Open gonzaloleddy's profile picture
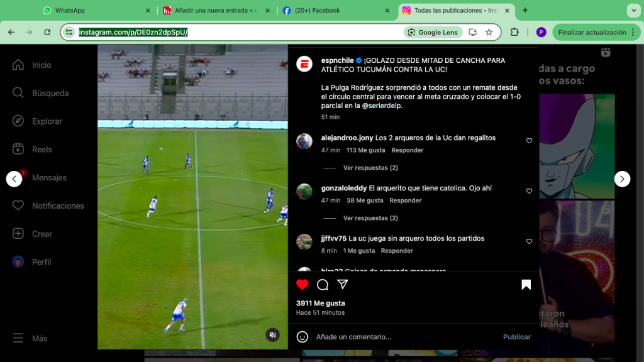The height and width of the screenshot is (362, 644). (x=304, y=192)
